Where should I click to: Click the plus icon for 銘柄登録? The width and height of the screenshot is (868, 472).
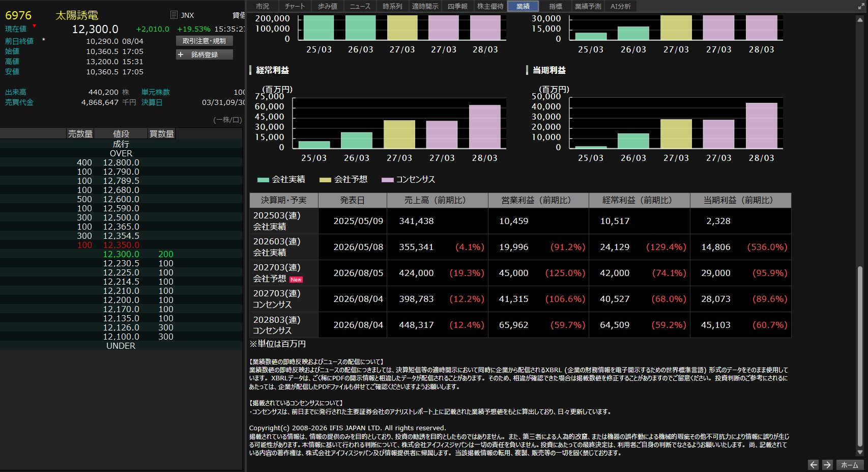coord(180,54)
